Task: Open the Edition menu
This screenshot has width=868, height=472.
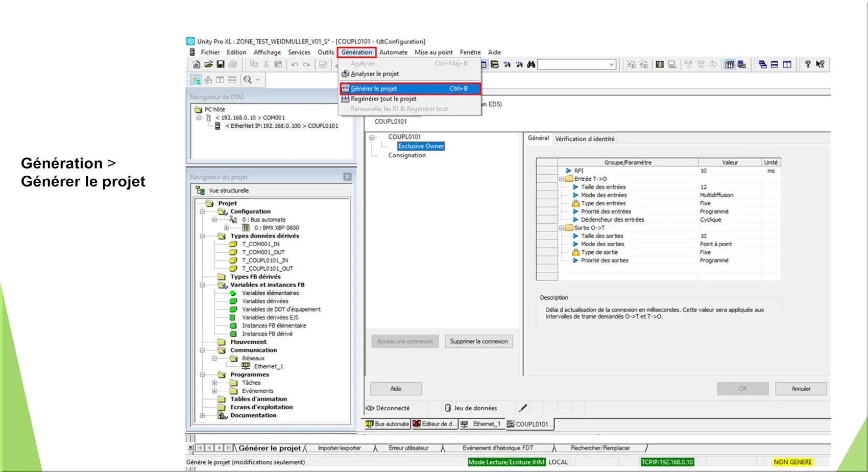Action: [x=236, y=52]
